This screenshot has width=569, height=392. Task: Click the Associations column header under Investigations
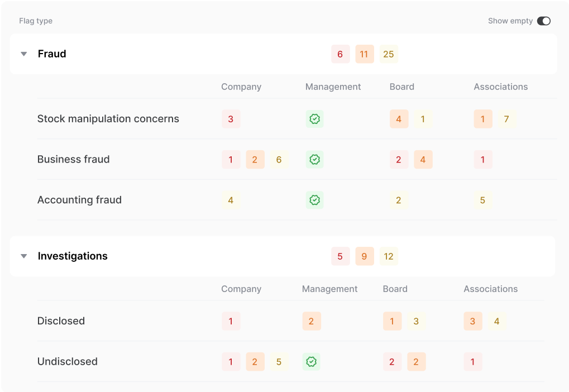490,289
